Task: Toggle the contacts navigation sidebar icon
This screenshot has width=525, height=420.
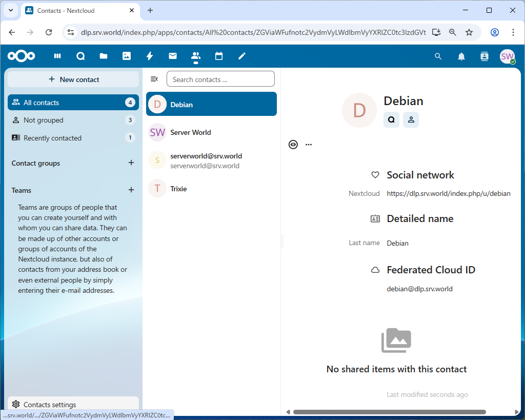Action: [154, 79]
